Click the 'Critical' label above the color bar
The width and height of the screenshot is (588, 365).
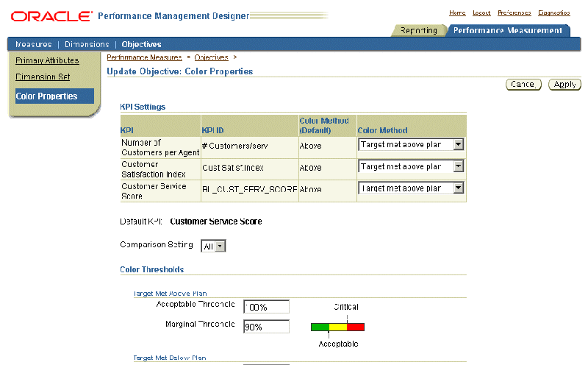[x=346, y=307]
